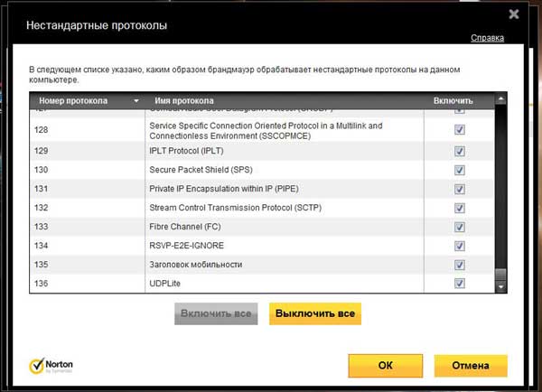Screen dimensions: 542x392
Task: Open the Справка help link
Action: 487,38
